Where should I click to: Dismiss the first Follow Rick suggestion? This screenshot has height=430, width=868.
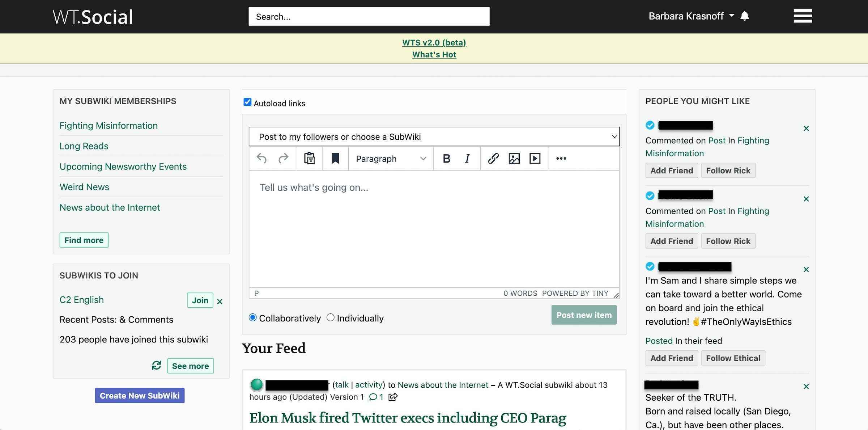coord(806,128)
